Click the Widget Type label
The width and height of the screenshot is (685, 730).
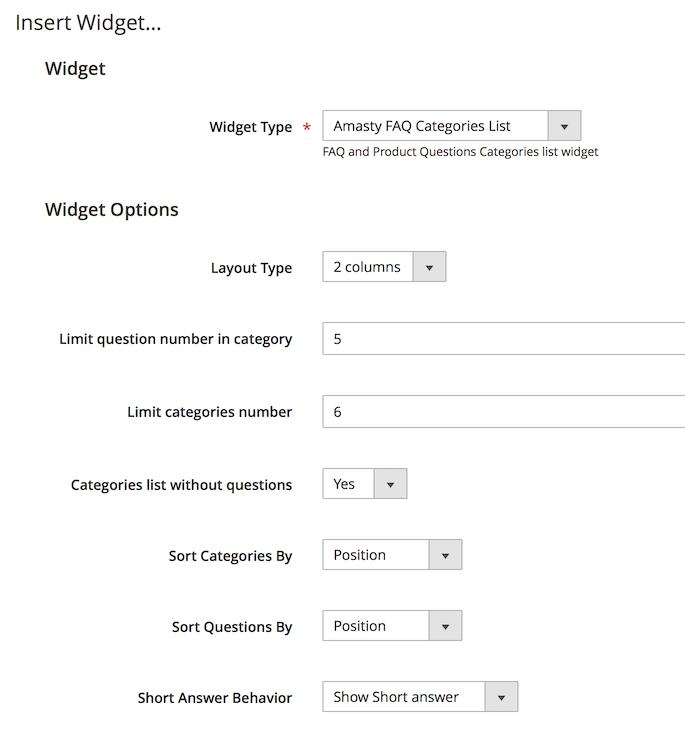[x=251, y=127]
